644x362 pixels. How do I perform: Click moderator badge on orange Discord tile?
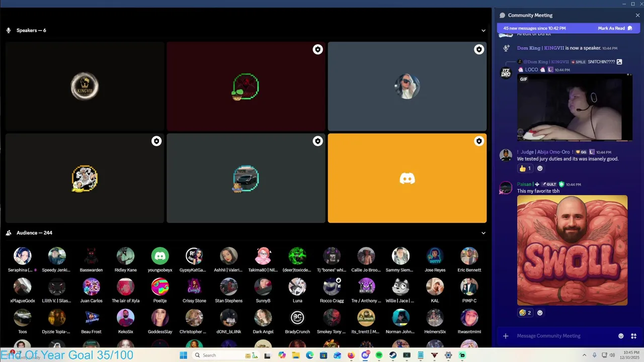point(478,141)
